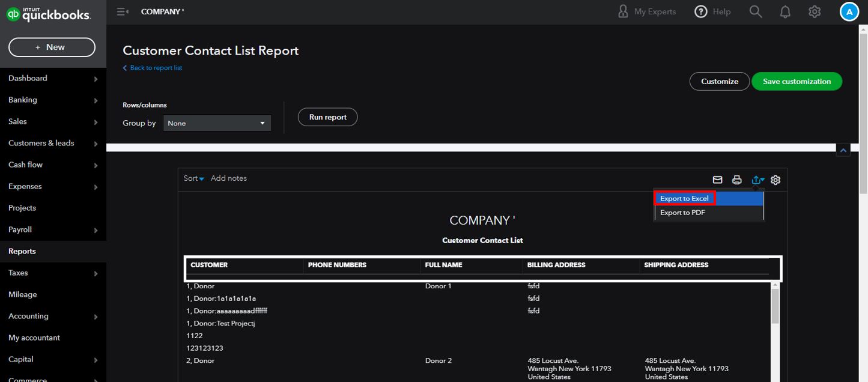Open the export dropdown icon
868x382 pixels.
(757, 180)
